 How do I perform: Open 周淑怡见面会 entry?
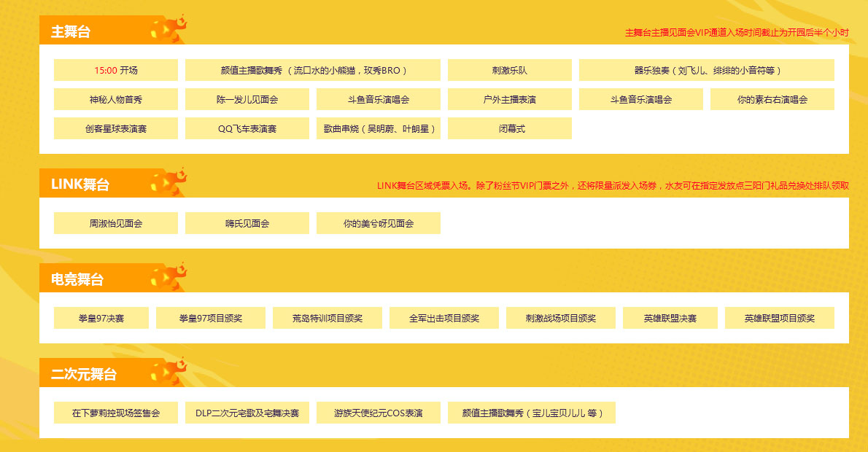pos(116,223)
